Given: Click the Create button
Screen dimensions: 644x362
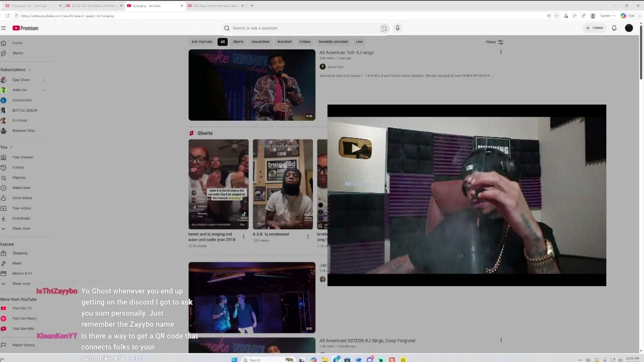Looking at the screenshot, I should pyautogui.click(x=594, y=28).
